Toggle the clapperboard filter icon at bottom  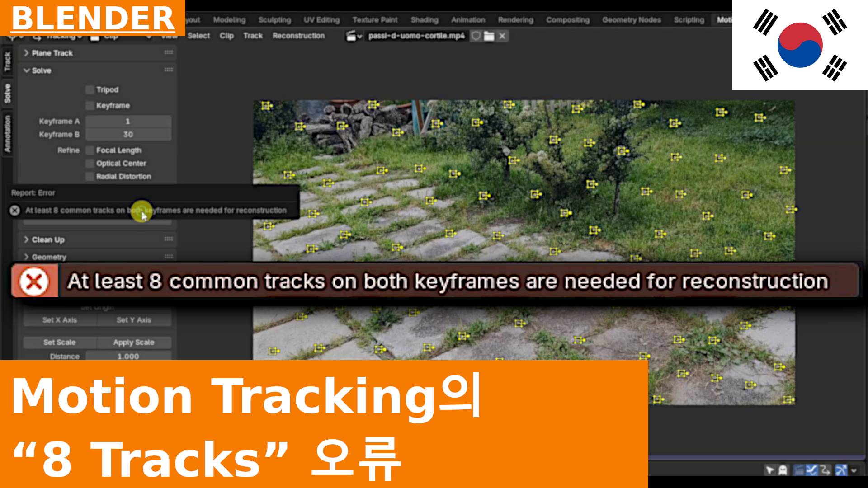(x=799, y=470)
